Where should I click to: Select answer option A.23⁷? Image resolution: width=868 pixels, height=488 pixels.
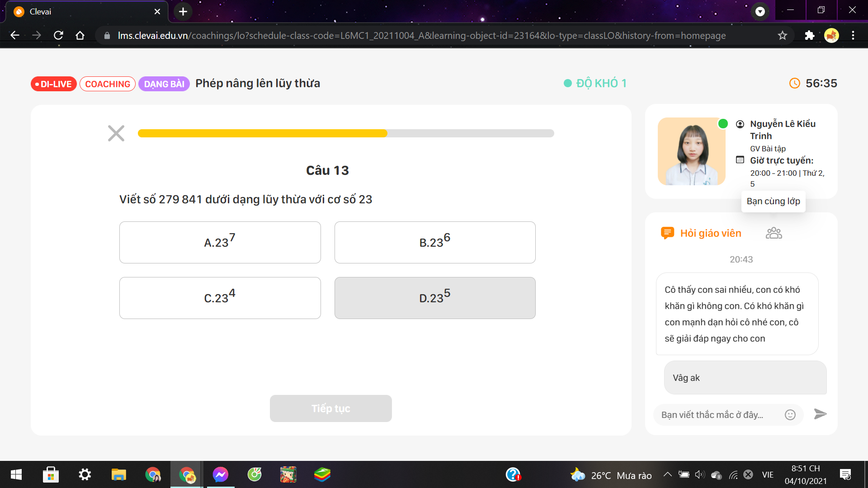point(219,242)
